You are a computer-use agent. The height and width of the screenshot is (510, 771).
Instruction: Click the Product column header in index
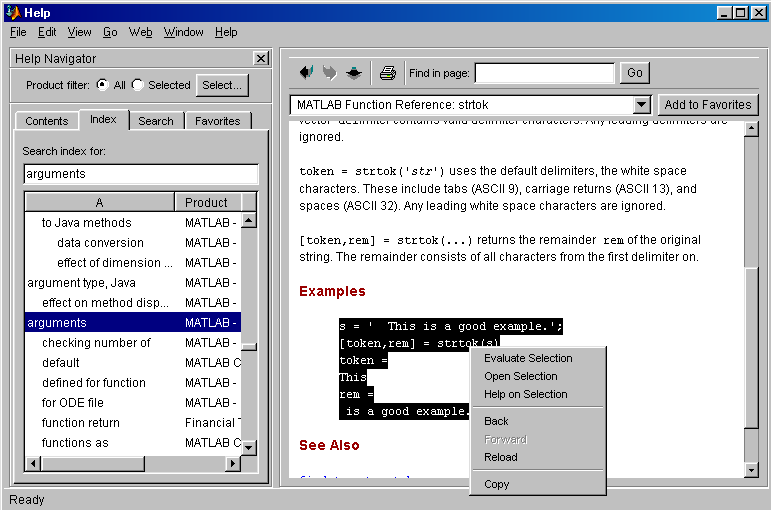tap(208, 203)
